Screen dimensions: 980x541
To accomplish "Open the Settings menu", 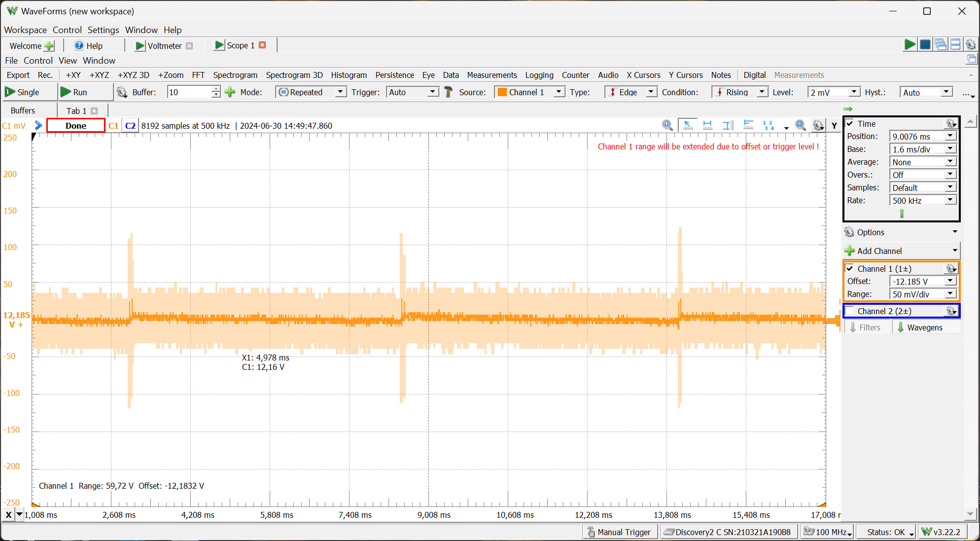I will (103, 30).
